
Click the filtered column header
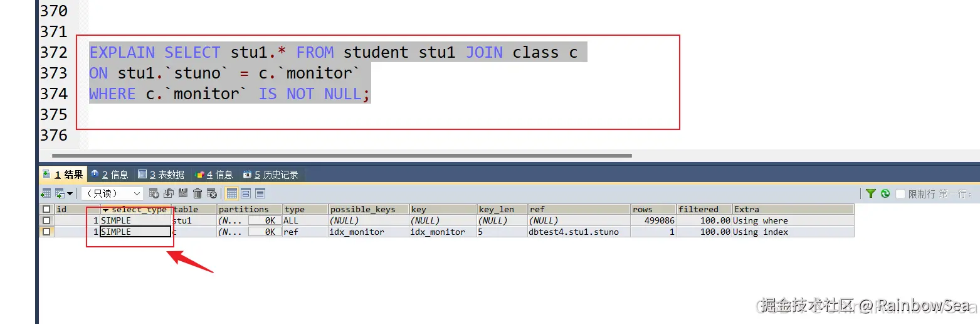coord(704,209)
